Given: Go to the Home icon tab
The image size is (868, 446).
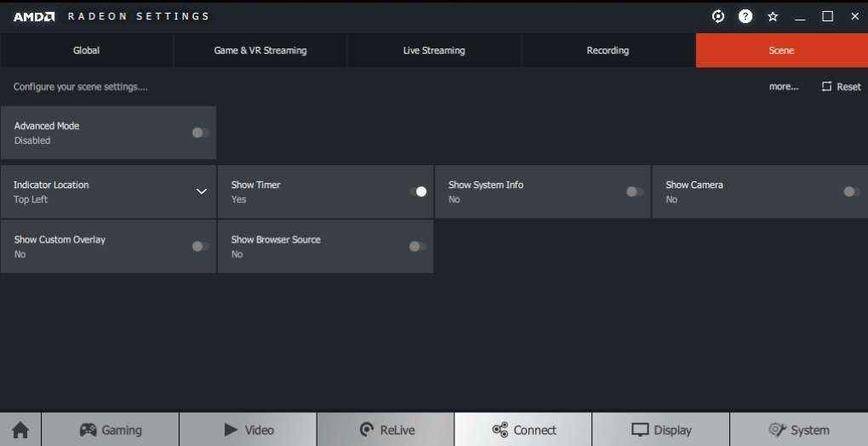Looking at the screenshot, I should point(20,429).
